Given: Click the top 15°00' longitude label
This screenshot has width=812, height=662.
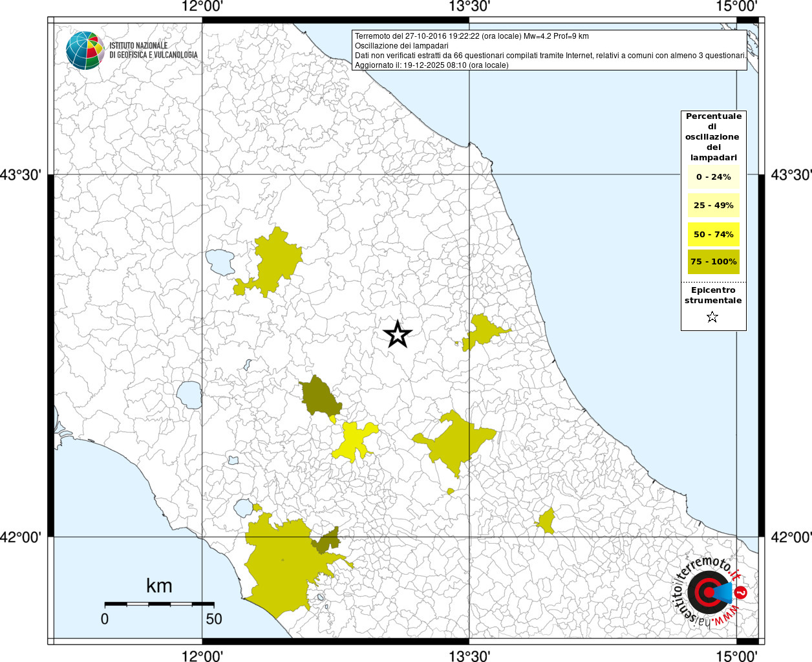Looking at the screenshot, I should point(736,6).
